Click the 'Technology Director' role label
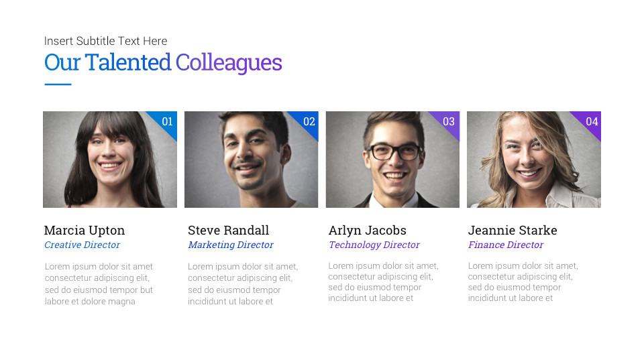The width and height of the screenshot is (644, 362). coord(374,245)
